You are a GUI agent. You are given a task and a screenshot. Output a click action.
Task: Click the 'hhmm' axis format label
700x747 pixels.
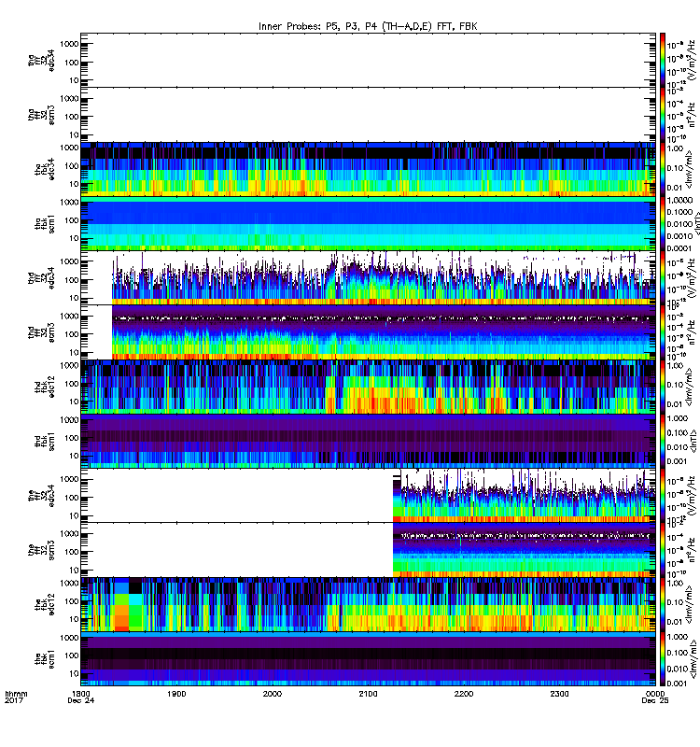pyautogui.click(x=16, y=694)
